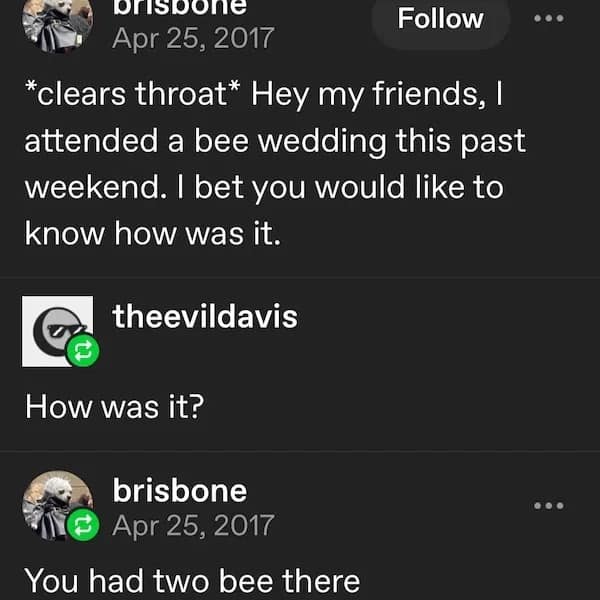Open the brisbone username on the lower reblog
600x600 pixels.
(x=180, y=491)
